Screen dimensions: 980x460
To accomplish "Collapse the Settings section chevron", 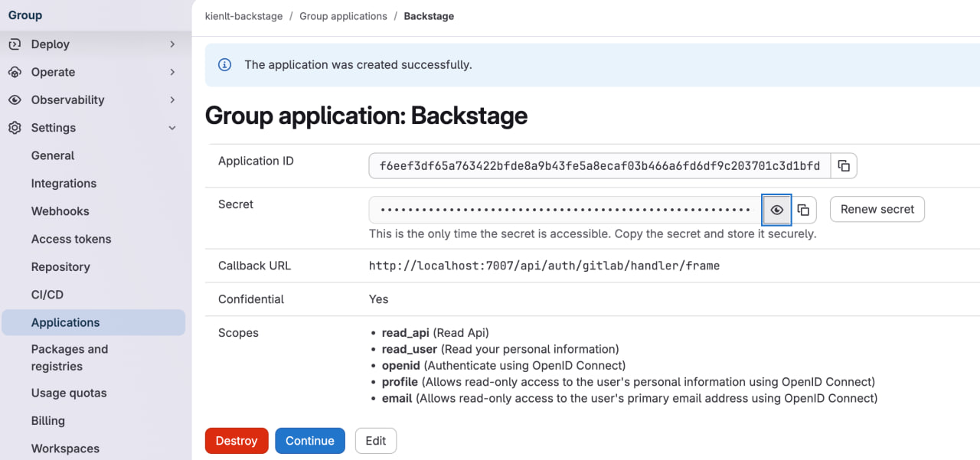I will [x=172, y=128].
